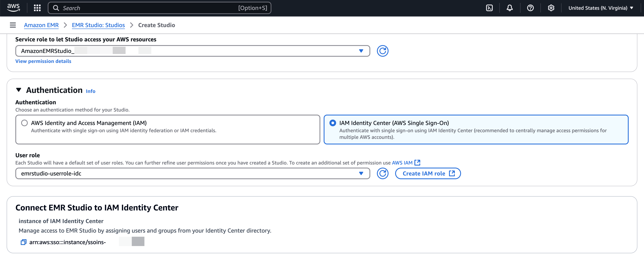Open the help question mark menu
644x257 pixels.
click(x=530, y=8)
